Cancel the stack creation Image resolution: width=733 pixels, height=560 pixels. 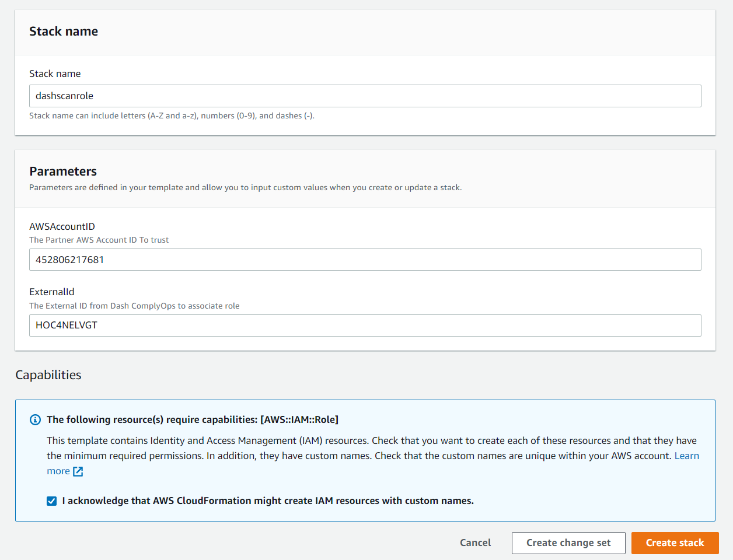(475, 543)
